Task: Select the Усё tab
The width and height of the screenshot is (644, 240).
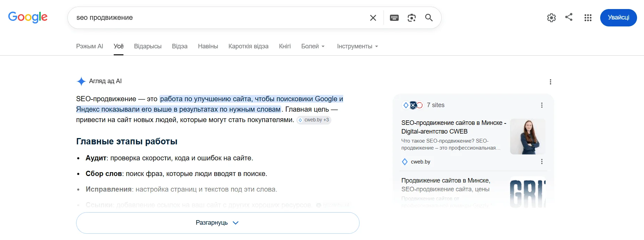Action: (119, 46)
